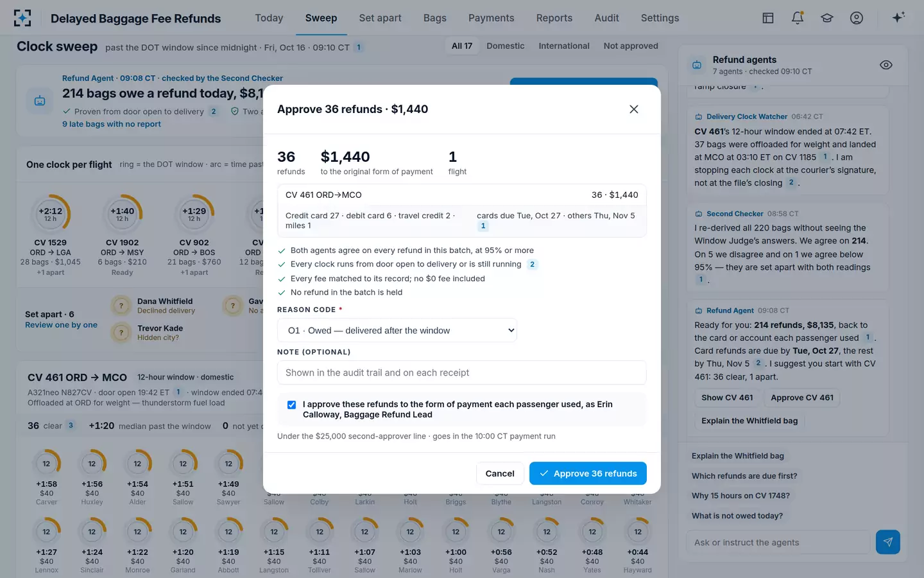Open 'Review one by one' link
Viewport: 924px width, 578px height.
point(61,325)
